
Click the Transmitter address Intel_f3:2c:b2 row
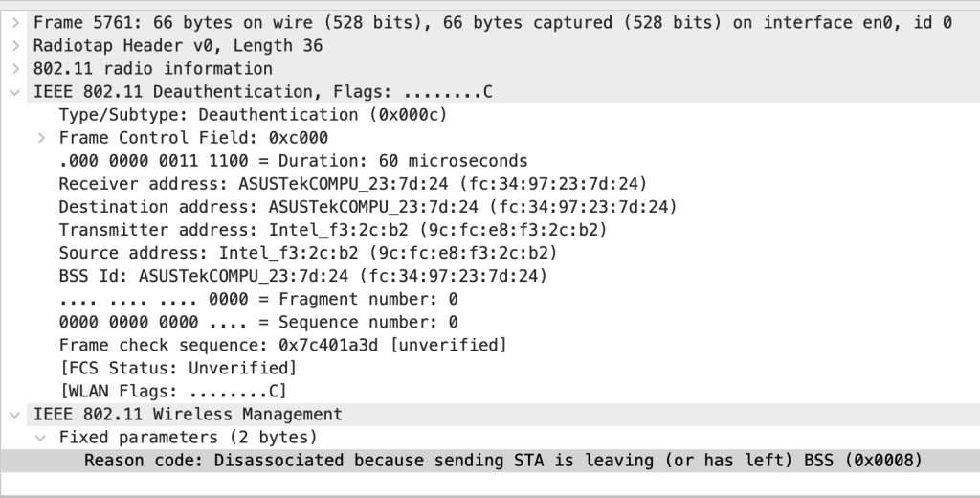332,230
